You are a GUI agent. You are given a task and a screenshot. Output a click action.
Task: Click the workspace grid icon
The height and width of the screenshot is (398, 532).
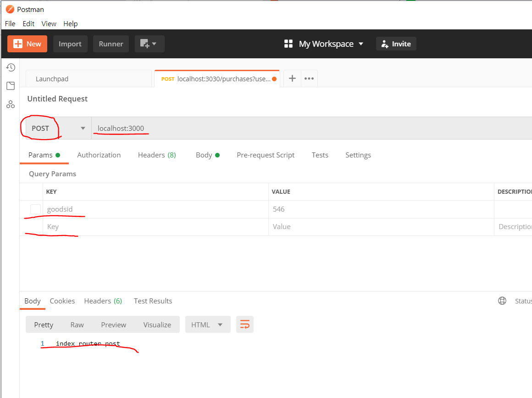pyautogui.click(x=288, y=44)
